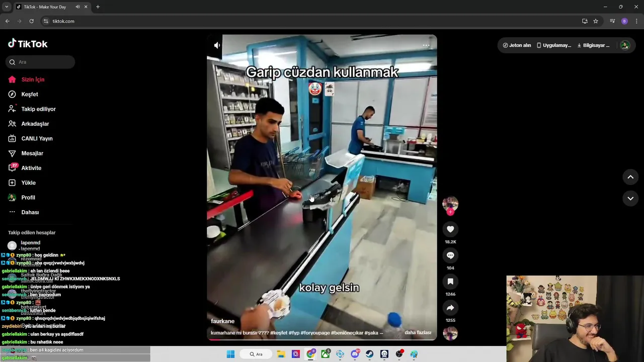644x362 pixels.
Task: Bookmark the video to favorites
Action: [x=450, y=282]
